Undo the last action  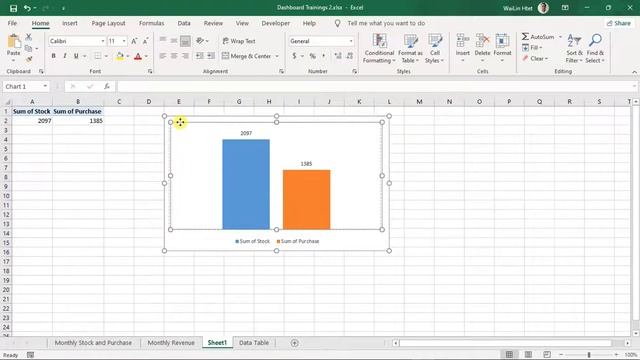(27, 8)
